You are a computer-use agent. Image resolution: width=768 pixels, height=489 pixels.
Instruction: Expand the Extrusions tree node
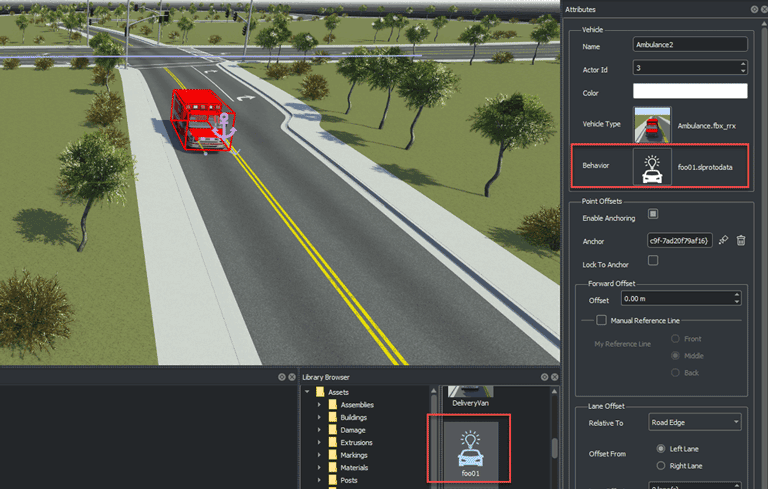coord(319,442)
